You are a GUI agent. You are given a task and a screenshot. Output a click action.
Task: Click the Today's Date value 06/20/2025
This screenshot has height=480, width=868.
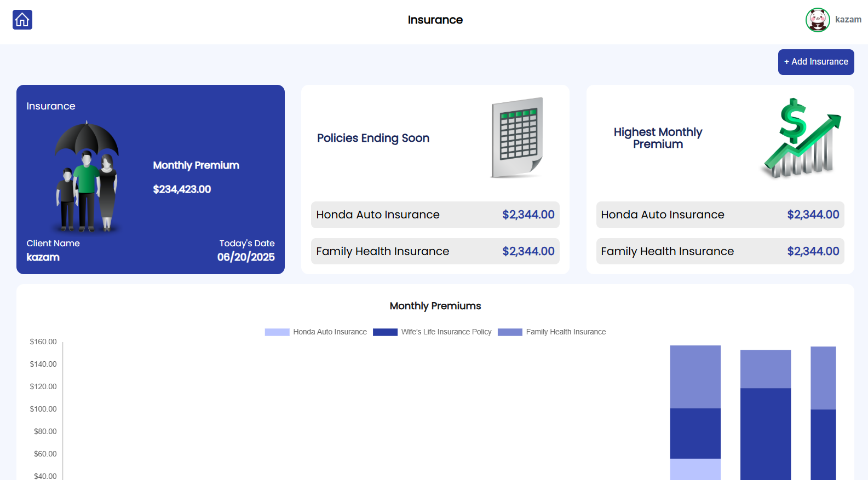[x=246, y=257]
